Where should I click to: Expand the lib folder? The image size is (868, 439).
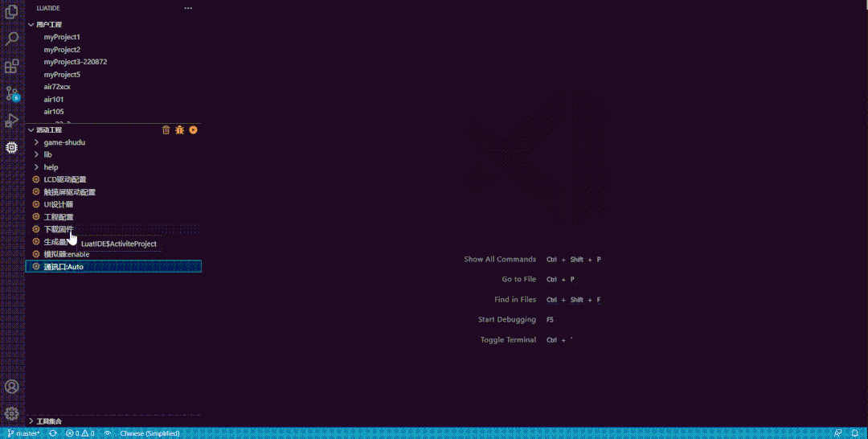[x=36, y=154]
